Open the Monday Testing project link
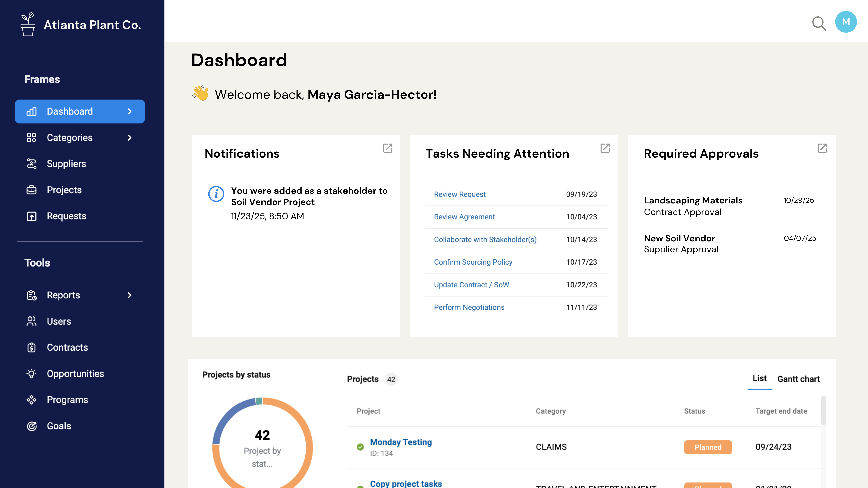 (x=401, y=442)
